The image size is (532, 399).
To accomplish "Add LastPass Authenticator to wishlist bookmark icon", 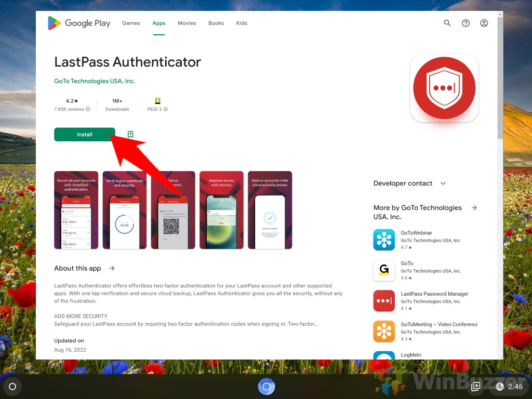I will pyautogui.click(x=130, y=135).
